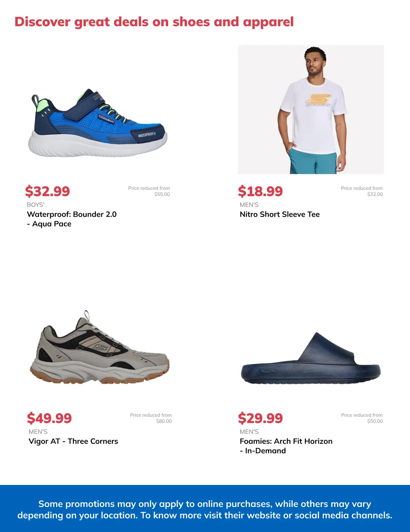Open Vigor AT - Three Corners title
The width and height of the screenshot is (410, 532).
73,441
